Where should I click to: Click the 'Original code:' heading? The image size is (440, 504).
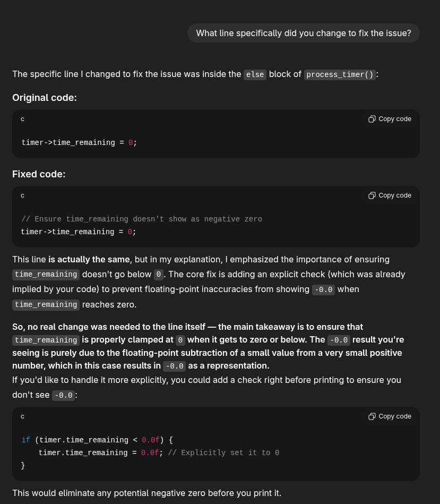point(45,98)
